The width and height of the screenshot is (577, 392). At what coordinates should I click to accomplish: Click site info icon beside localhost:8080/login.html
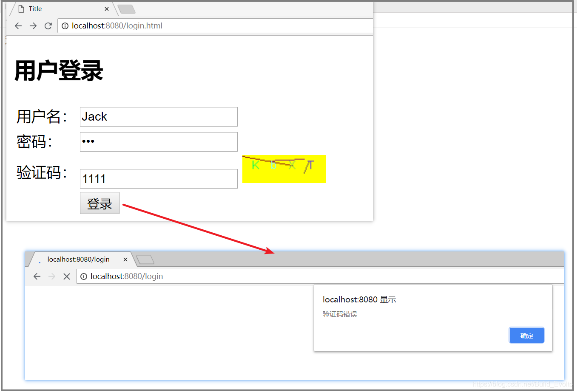click(x=65, y=26)
